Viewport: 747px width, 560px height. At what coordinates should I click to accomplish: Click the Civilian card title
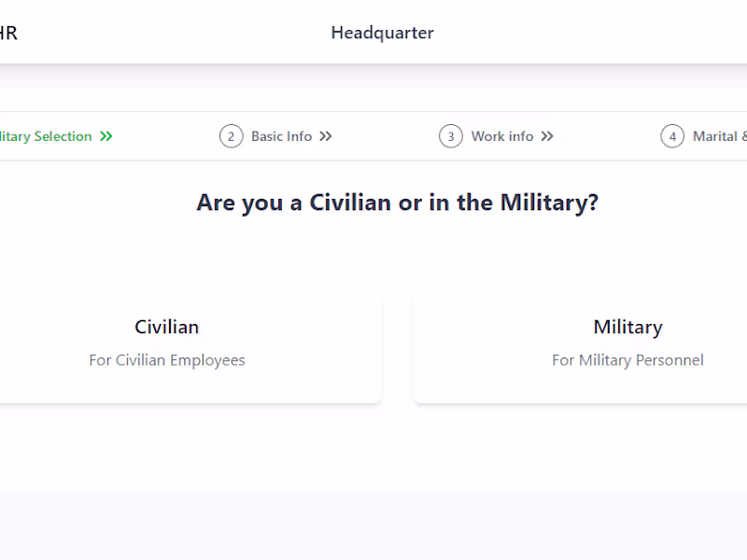(x=167, y=327)
